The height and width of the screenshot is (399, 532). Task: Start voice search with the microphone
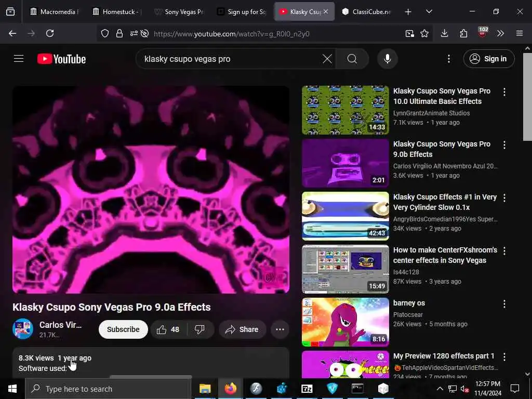point(387,59)
